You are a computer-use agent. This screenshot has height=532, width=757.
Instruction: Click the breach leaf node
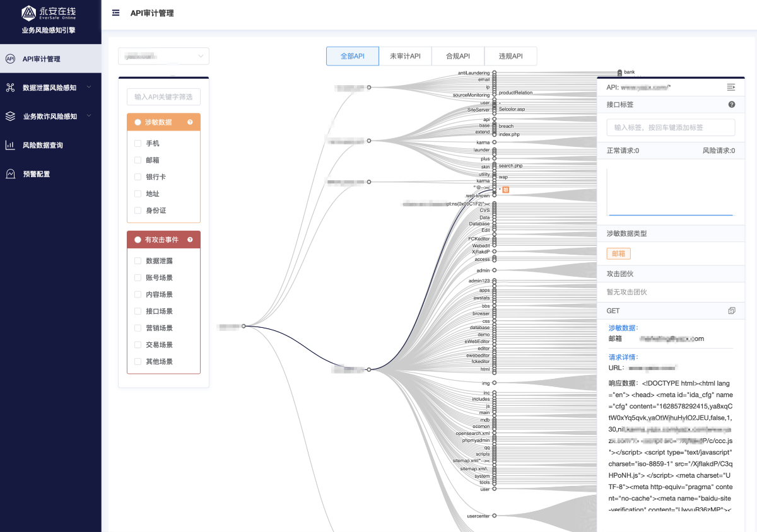point(506,126)
